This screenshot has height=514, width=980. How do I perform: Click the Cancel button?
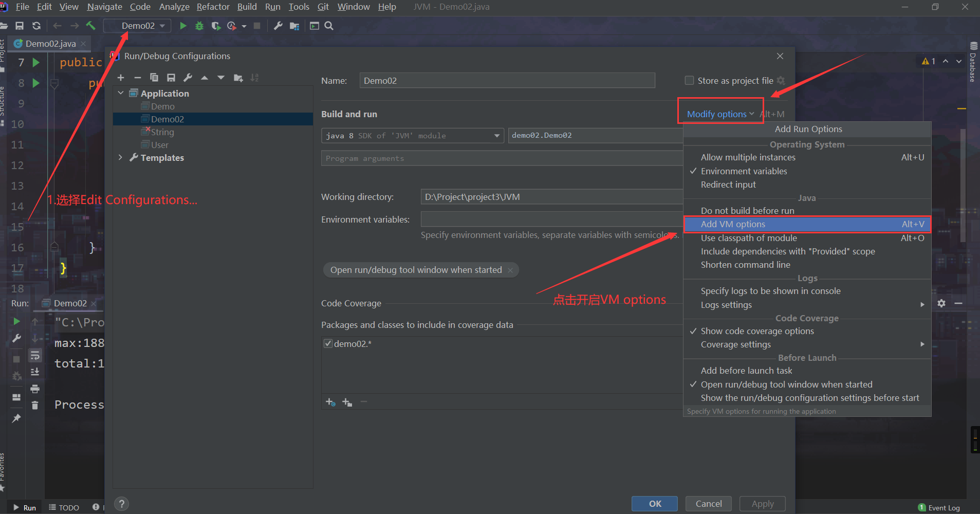[709, 504]
